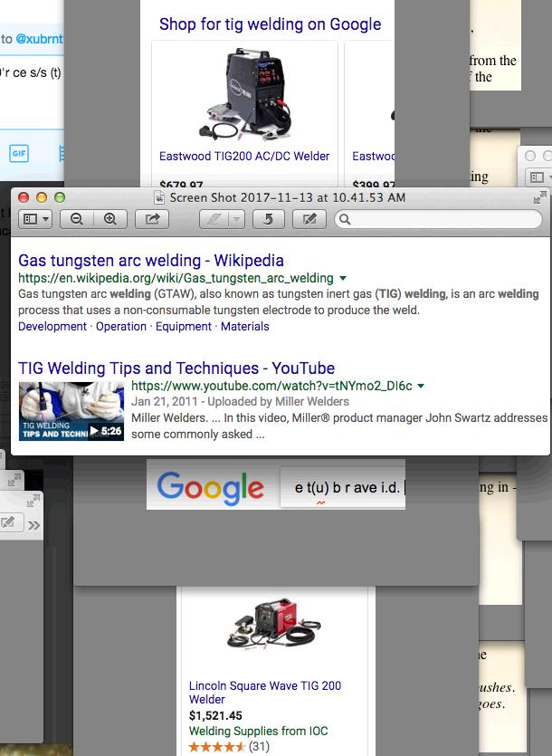
Task: Click the @xubrnt mention in the tweet
Action: click(x=39, y=39)
